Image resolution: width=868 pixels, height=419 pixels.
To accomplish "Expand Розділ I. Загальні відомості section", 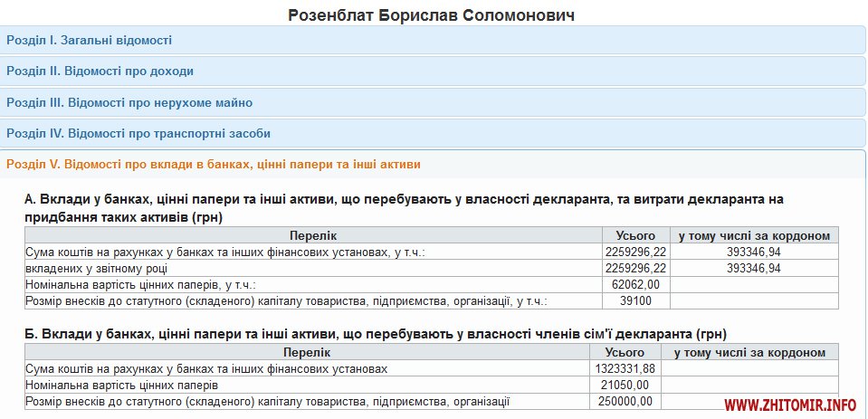I will click(x=89, y=40).
